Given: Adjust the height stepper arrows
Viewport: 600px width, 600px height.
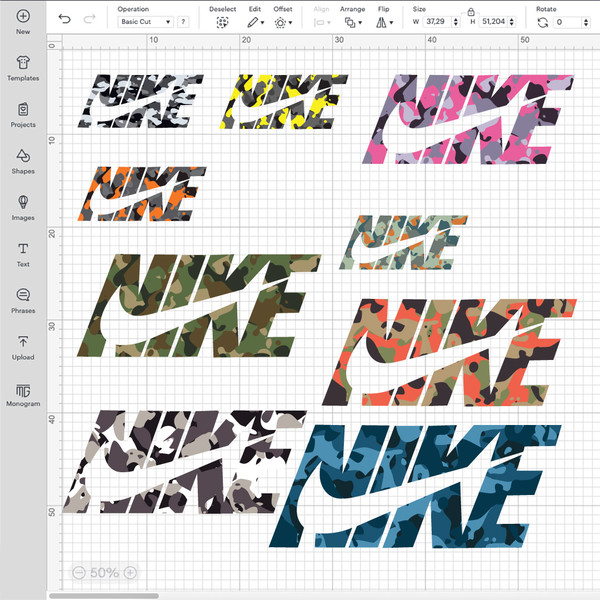Looking at the screenshot, I should tap(512, 22).
